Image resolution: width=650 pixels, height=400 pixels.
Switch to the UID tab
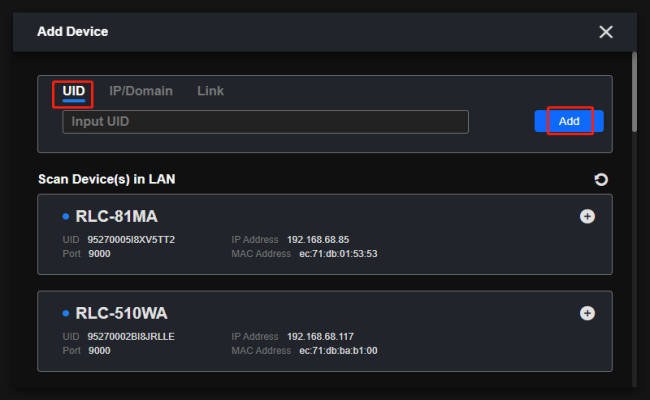coord(73,91)
